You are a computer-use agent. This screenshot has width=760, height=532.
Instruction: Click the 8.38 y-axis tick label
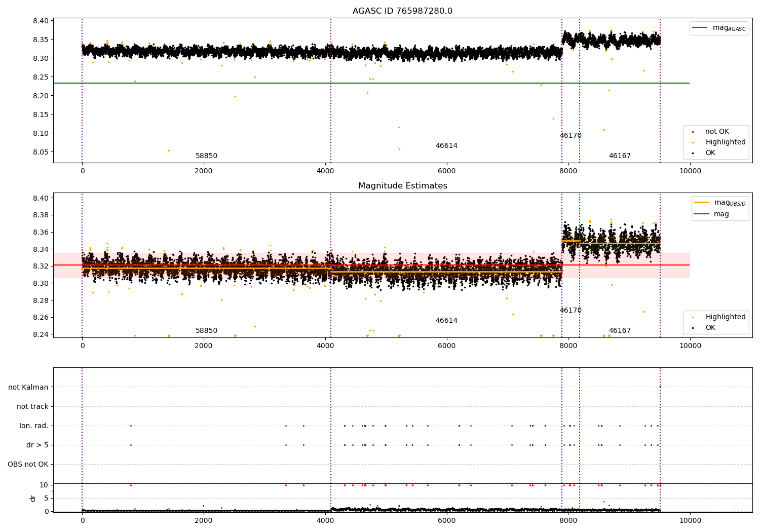(41, 215)
